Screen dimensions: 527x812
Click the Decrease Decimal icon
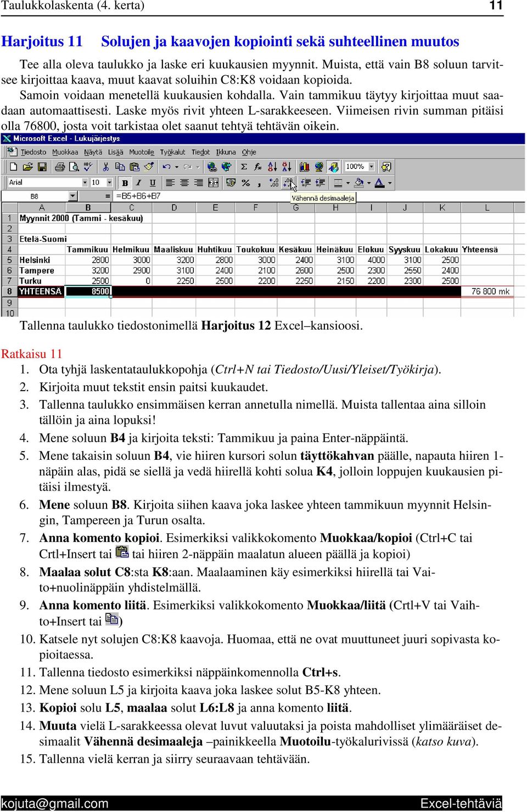tap(288, 183)
